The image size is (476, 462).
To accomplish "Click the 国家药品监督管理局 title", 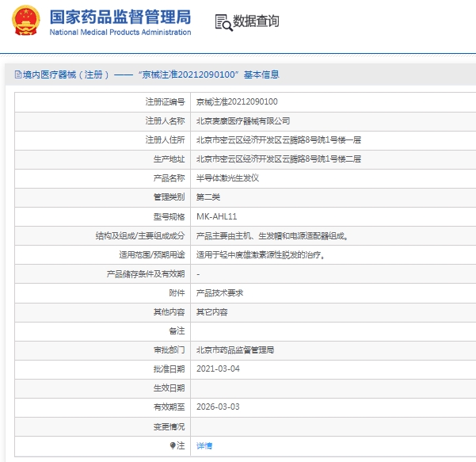I will (120, 17).
